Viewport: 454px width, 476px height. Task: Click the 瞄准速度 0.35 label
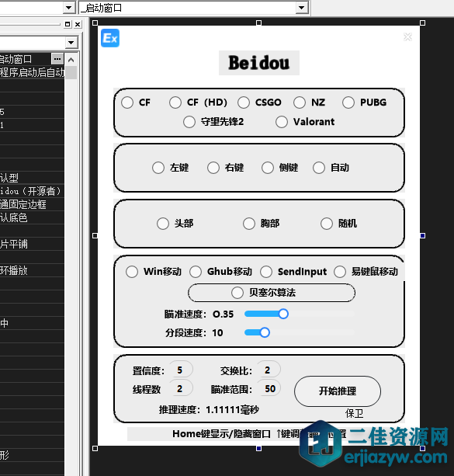pyautogui.click(x=199, y=314)
